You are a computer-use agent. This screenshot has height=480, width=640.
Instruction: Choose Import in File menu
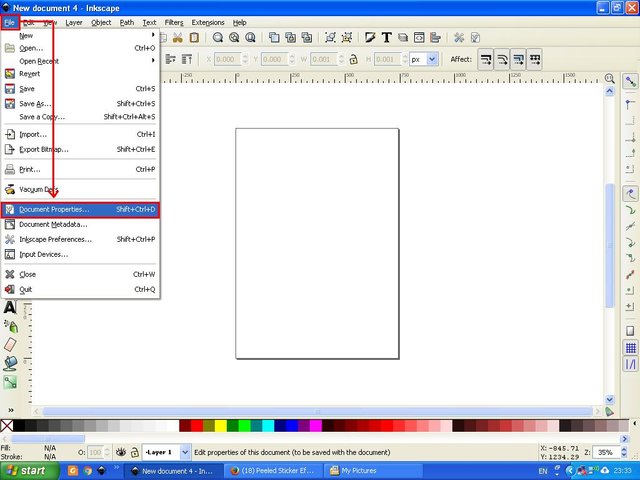(x=80, y=134)
